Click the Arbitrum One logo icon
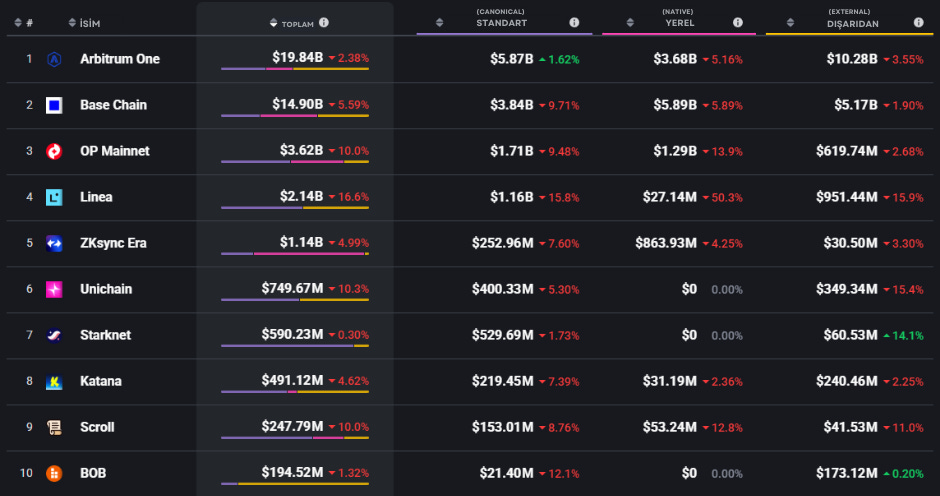940x496 pixels. tap(54, 59)
